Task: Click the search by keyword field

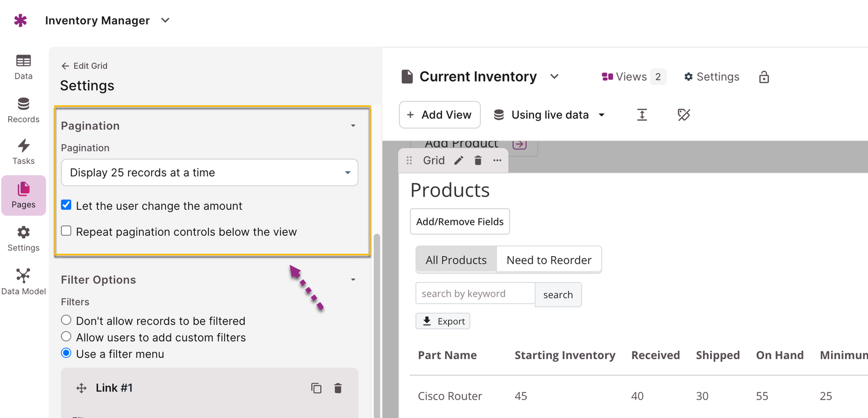Action: 475,294
